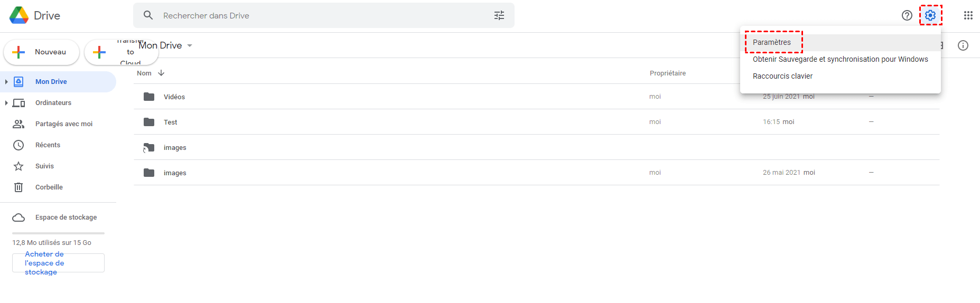Show details with the info icon
Viewport: 980px width, 303px height.
[963, 45]
